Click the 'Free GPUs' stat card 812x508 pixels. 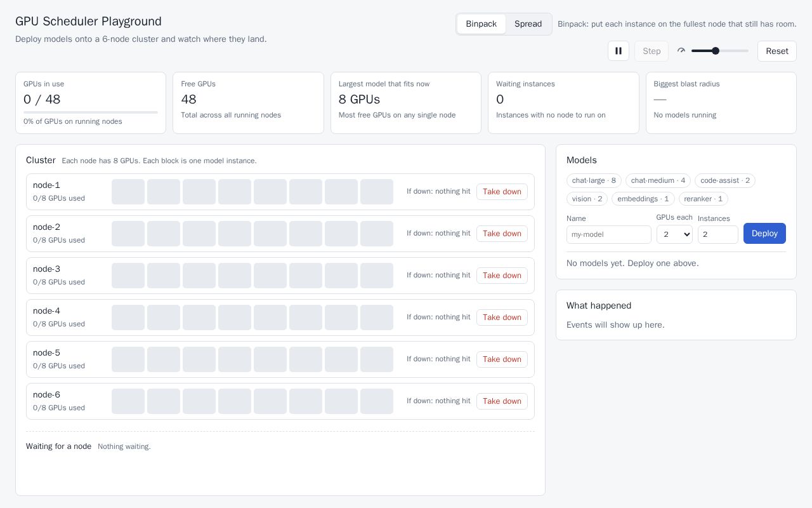tap(248, 103)
